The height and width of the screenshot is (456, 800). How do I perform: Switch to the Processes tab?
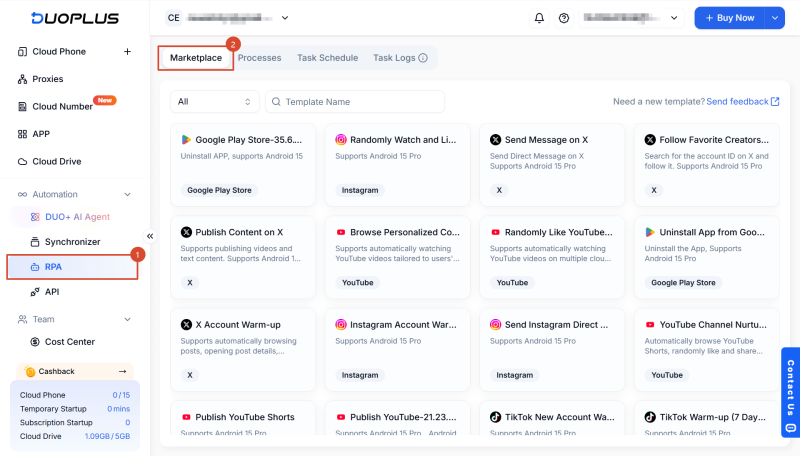pyautogui.click(x=259, y=58)
